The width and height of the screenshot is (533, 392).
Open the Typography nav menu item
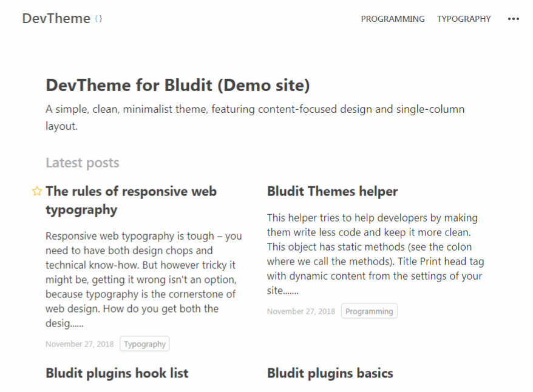[464, 19]
